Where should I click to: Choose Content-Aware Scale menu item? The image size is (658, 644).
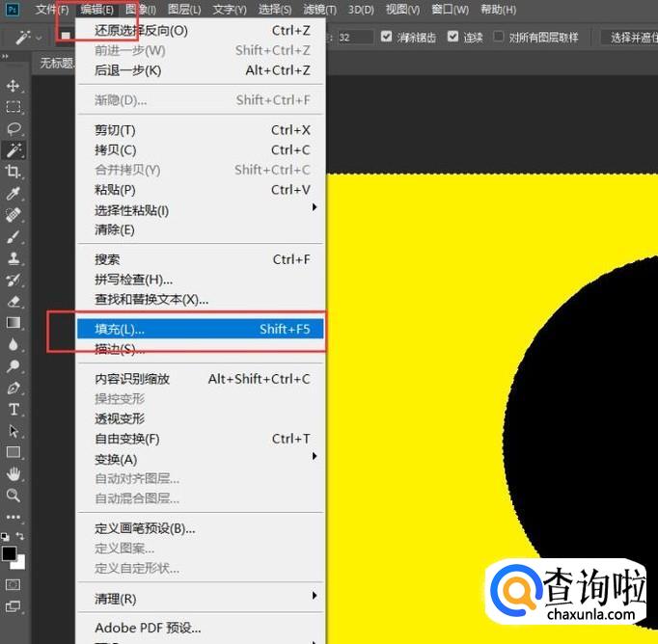pos(200,379)
